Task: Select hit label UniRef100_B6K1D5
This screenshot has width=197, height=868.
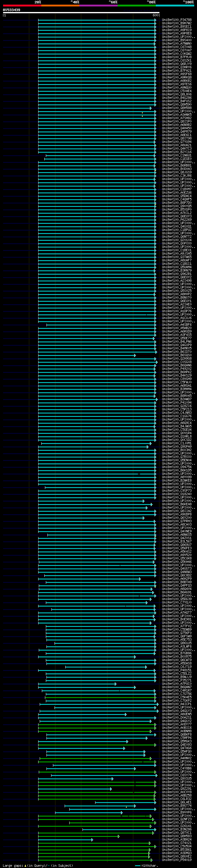Action: (x=177, y=470)
